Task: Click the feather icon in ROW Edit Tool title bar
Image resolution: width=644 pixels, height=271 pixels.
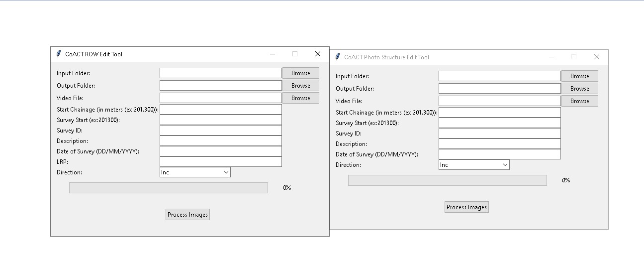Action: tap(59, 54)
